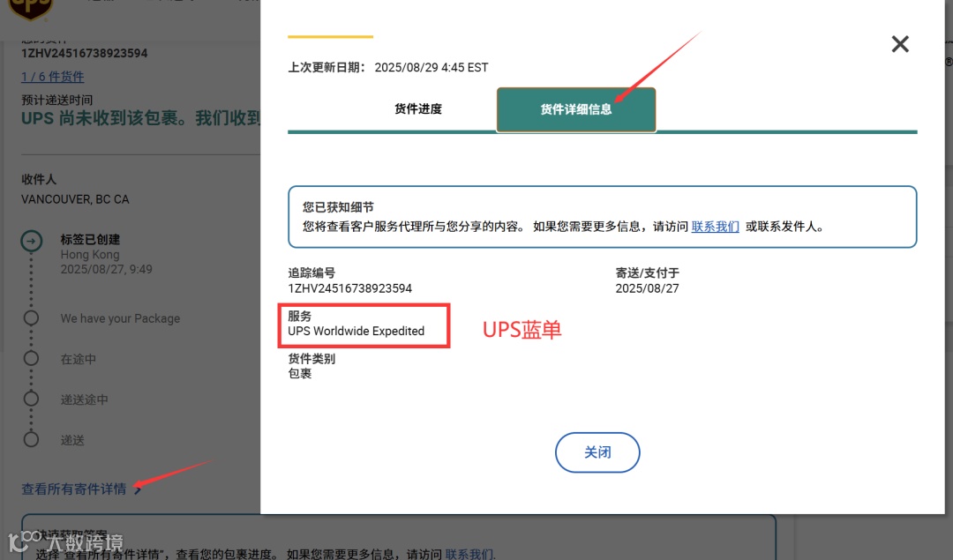Screen dimensions: 953x560
Task: Click the 标签已创建 status label
Action: pos(91,239)
